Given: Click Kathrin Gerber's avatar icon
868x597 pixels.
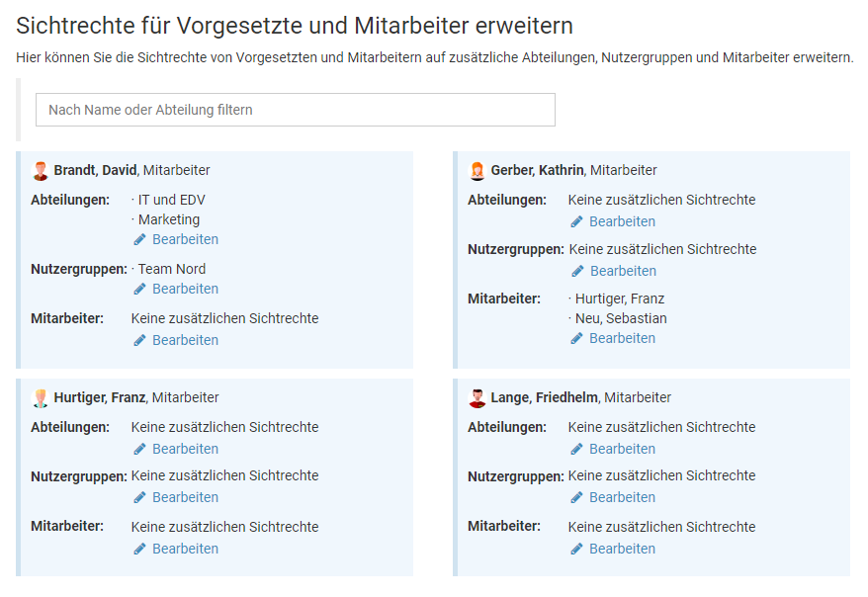Looking at the screenshot, I should (x=477, y=171).
